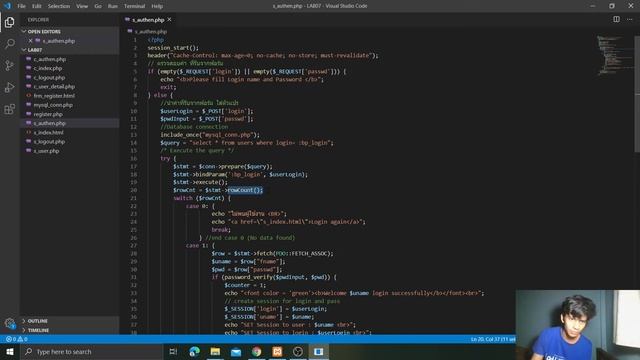This screenshot has height=360, width=640.
Task: Open s_logout.php in the explorer
Action: [x=49, y=142]
